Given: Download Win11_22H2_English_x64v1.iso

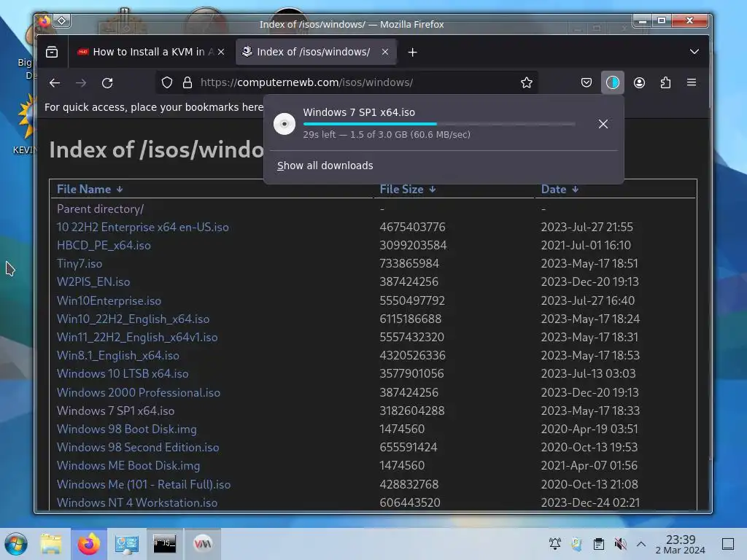Looking at the screenshot, I should [136, 337].
